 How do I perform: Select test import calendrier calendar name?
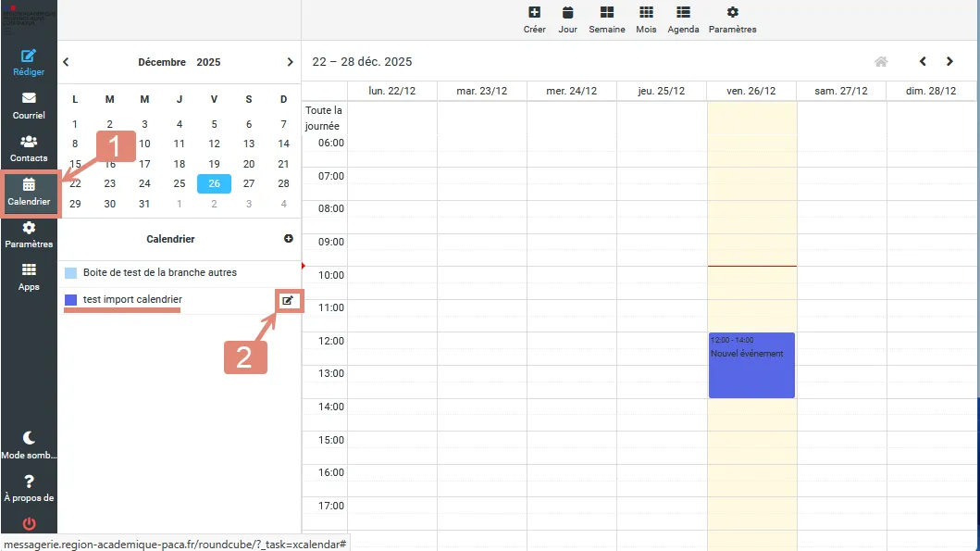132,300
